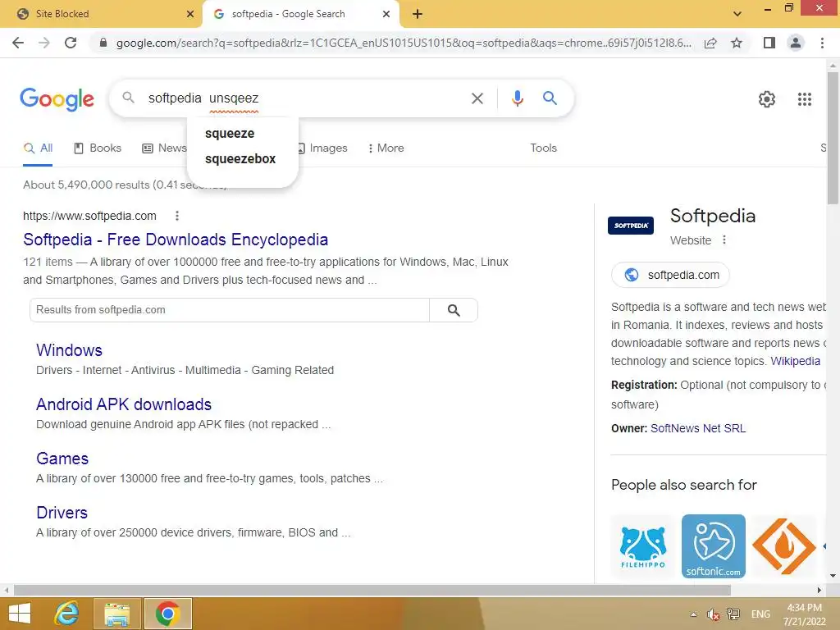This screenshot has width=840, height=630.
Task: Click the network tray icon
Action: (x=733, y=614)
